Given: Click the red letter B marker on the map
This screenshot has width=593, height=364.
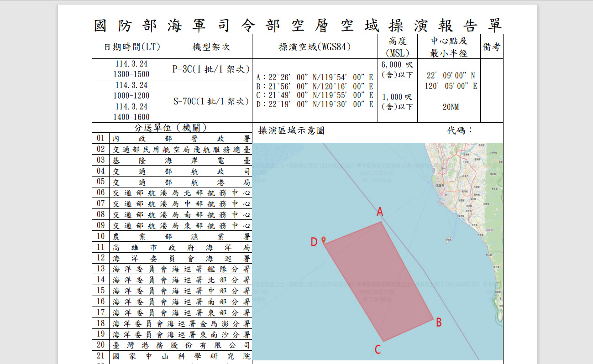Looking at the screenshot, I should [438, 322].
